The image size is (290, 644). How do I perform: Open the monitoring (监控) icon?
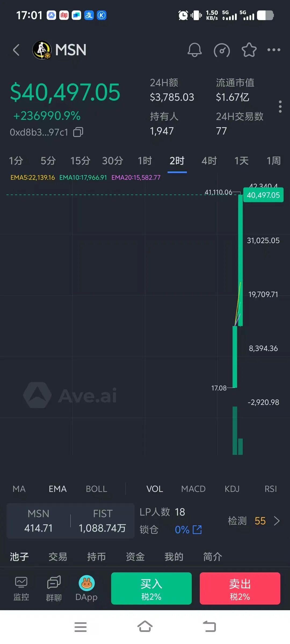[x=21, y=588]
